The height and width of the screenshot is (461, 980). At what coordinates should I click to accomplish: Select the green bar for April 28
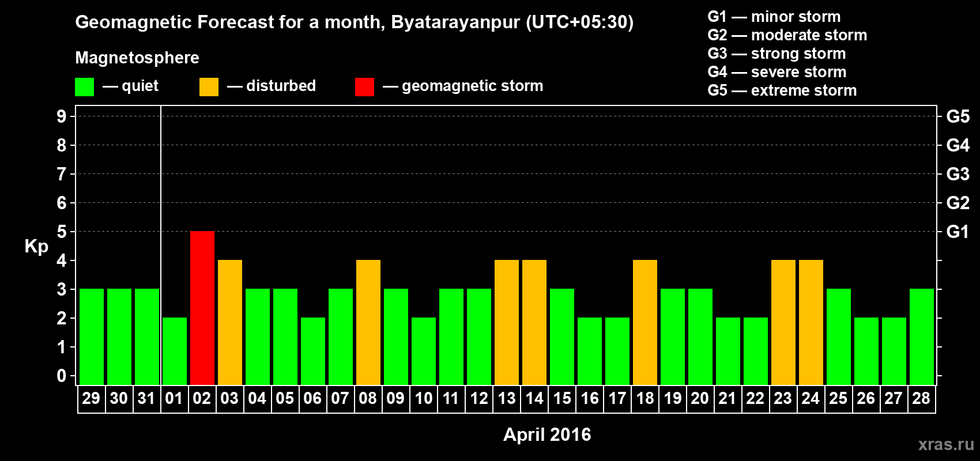pos(922,337)
